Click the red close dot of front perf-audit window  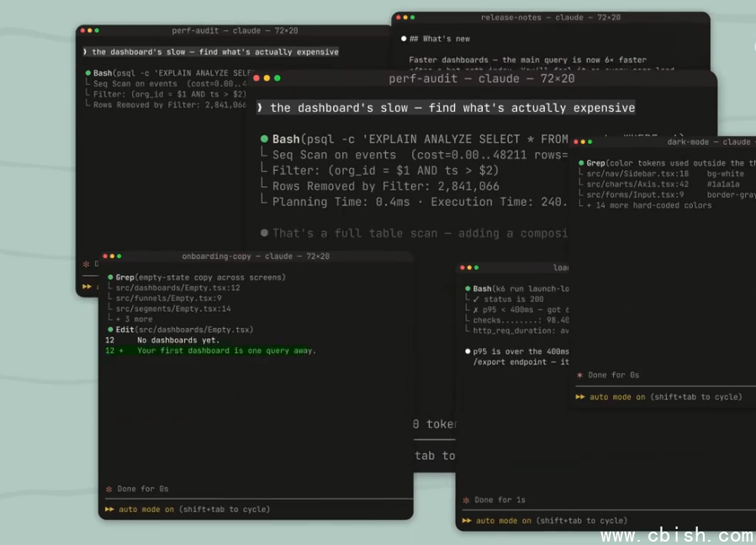point(256,78)
